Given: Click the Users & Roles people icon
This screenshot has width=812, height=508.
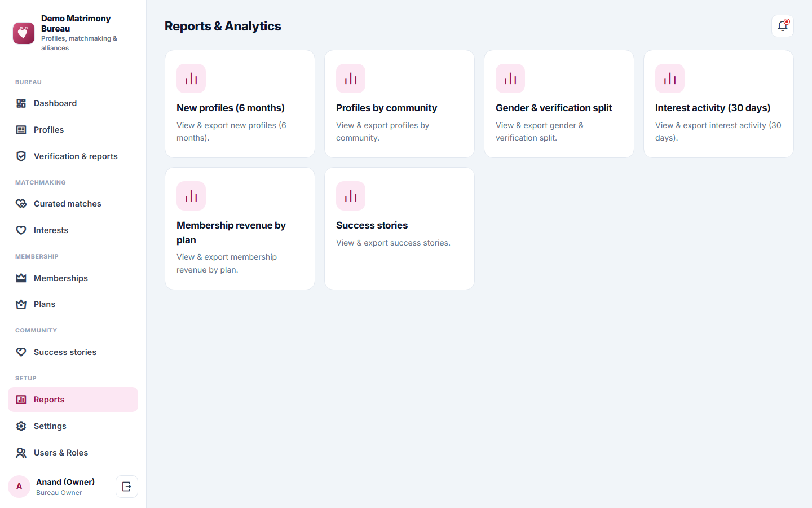Looking at the screenshot, I should tap(21, 453).
